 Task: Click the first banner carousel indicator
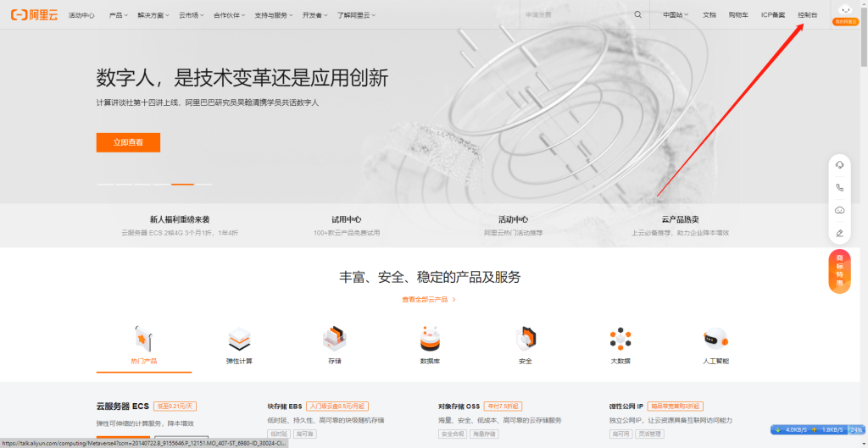(106, 184)
